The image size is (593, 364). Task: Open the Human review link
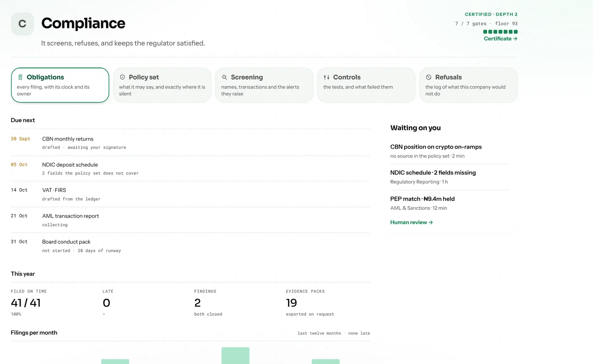click(411, 222)
